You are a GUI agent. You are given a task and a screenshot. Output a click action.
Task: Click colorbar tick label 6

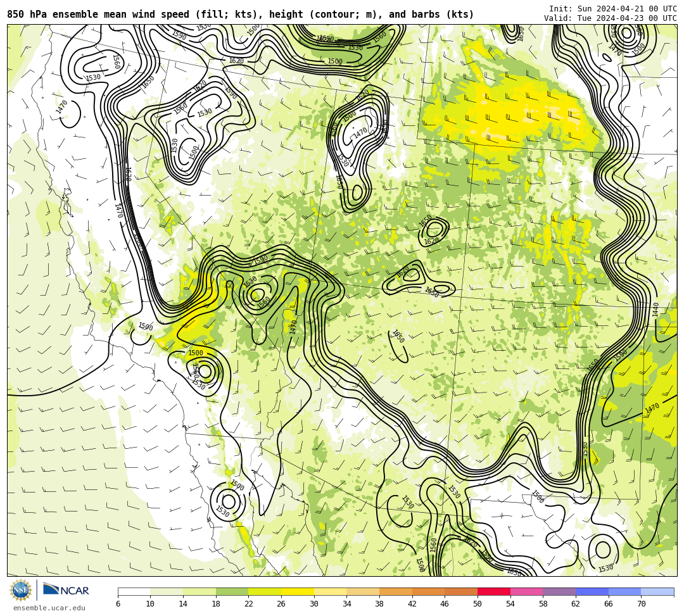(x=118, y=604)
